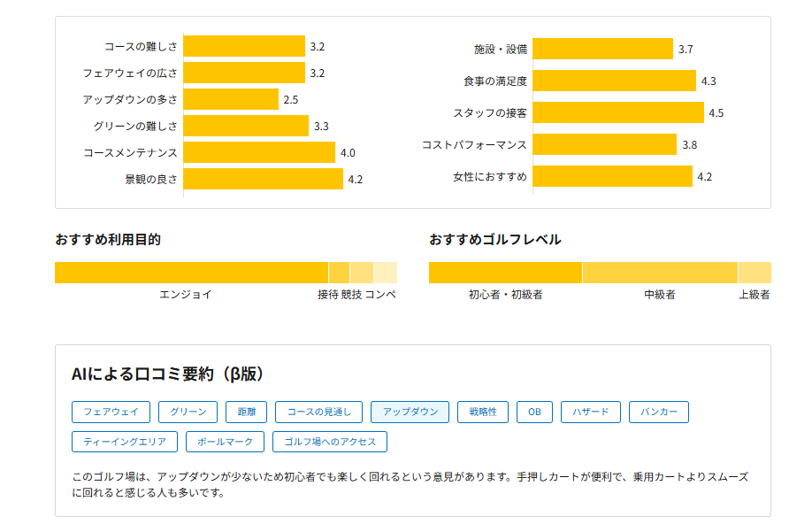Select the フェアウェイ tag button
The image size is (812, 532).
(111, 412)
